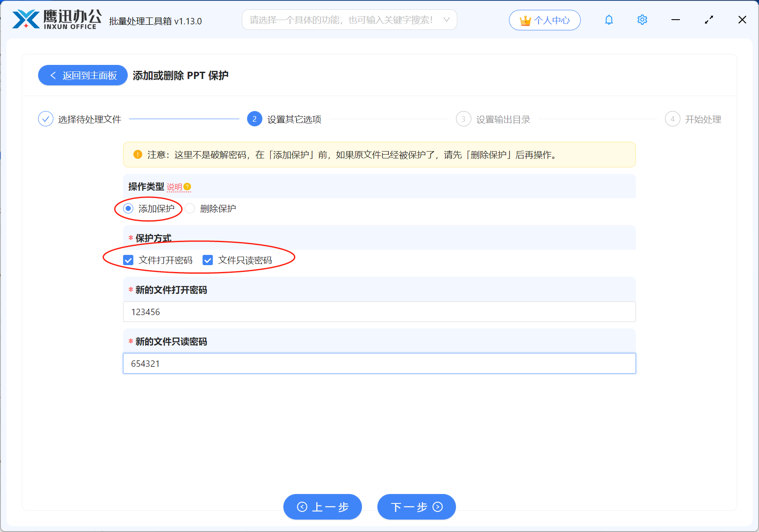Viewport: 759px width, 532px height.
Task: Open 个人中心 with the crown icon
Action: point(544,20)
